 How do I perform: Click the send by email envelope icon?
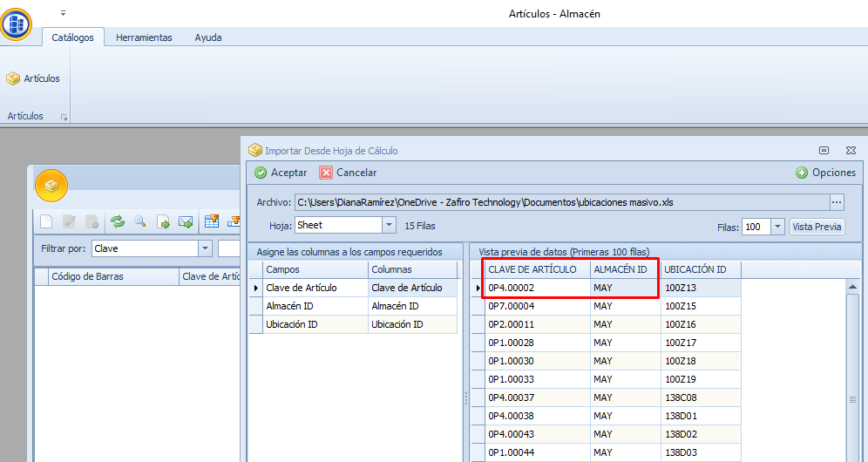[x=186, y=221]
